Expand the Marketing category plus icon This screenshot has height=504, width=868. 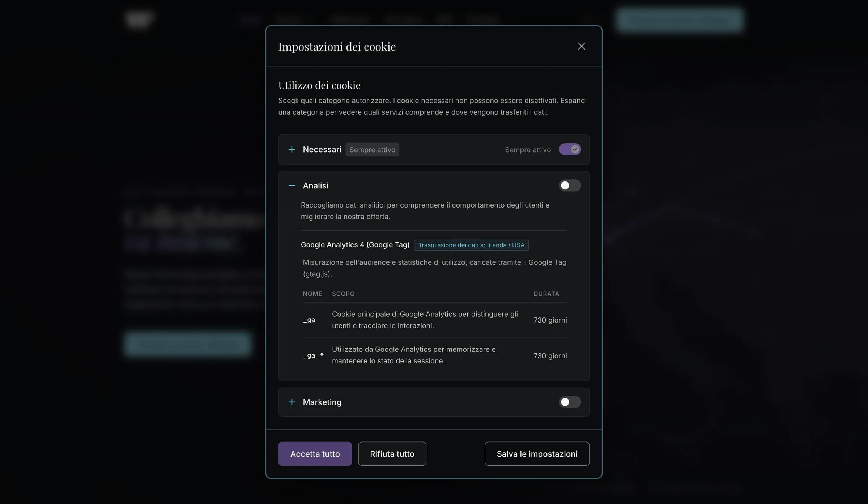pos(292,402)
